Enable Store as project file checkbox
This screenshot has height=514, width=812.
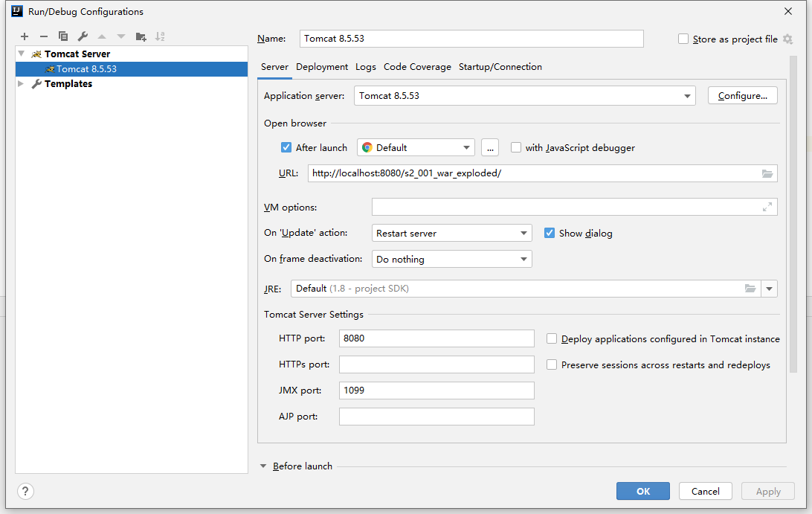coord(683,39)
